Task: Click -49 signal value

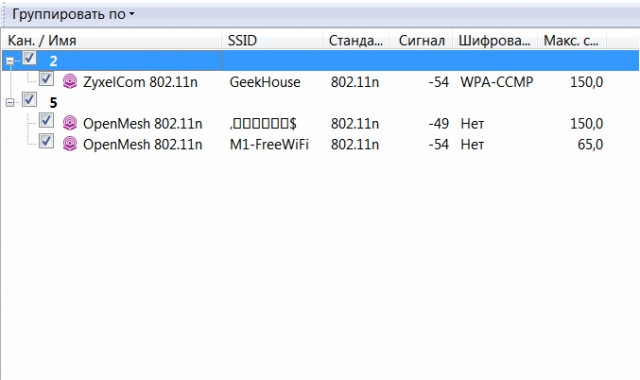Action: coord(438,123)
